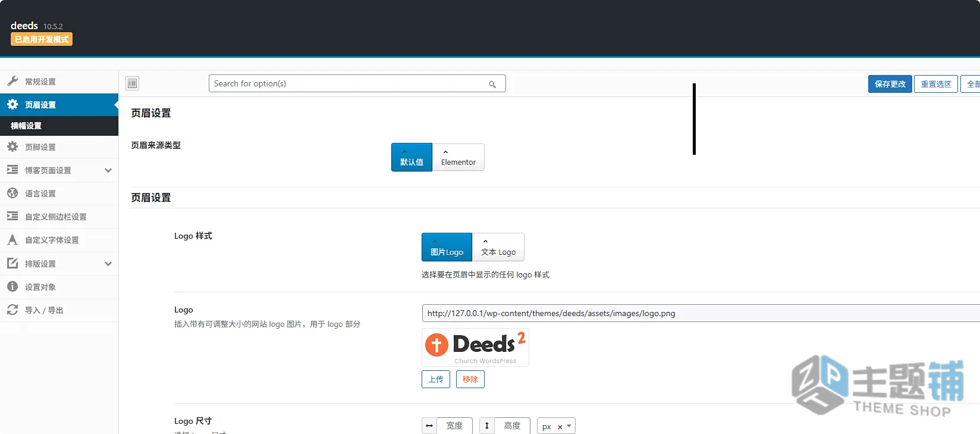Click the info icon beside 设置对象
The height and width of the screenshot is (434, 980).
12,286
